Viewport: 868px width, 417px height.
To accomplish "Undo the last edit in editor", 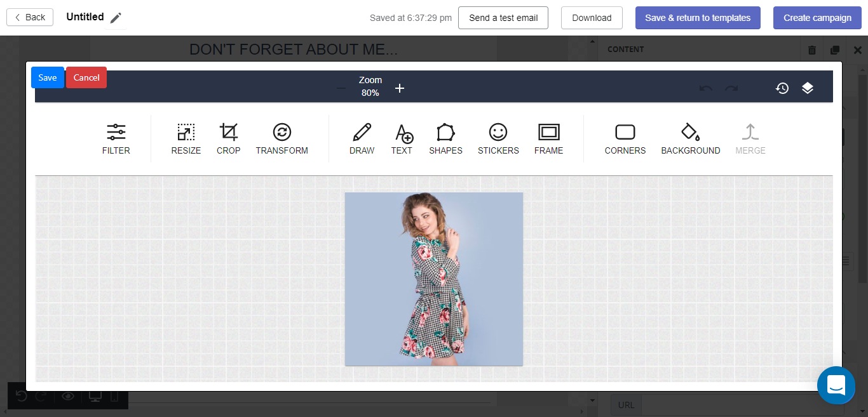I will (x=706, y=88).
